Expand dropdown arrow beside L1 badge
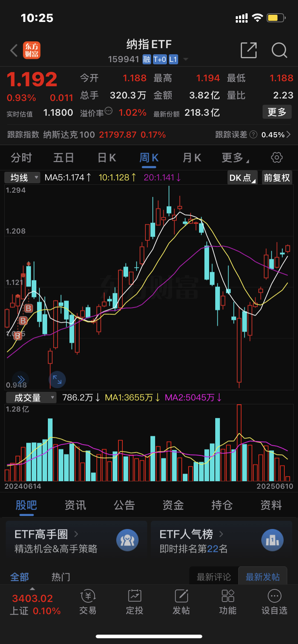 pos(186,59)
